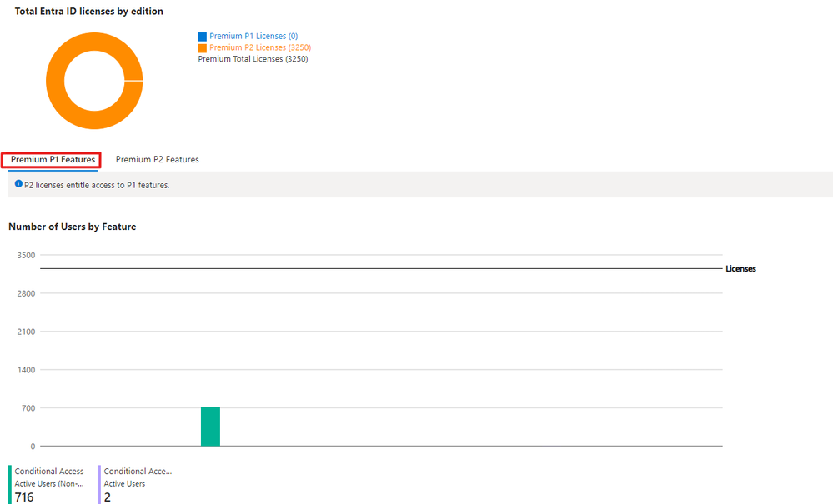Click the Premium P2 Licenses (3250) legend link
The width and height of the screenshot is (833, 504).
pyautogui.click(x=260, y=47)
